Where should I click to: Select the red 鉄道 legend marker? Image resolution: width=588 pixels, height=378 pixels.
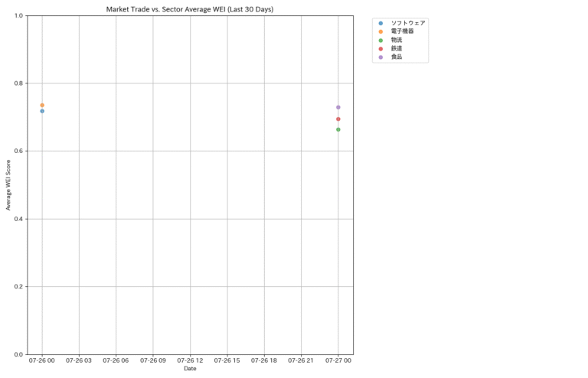[381, 48]
